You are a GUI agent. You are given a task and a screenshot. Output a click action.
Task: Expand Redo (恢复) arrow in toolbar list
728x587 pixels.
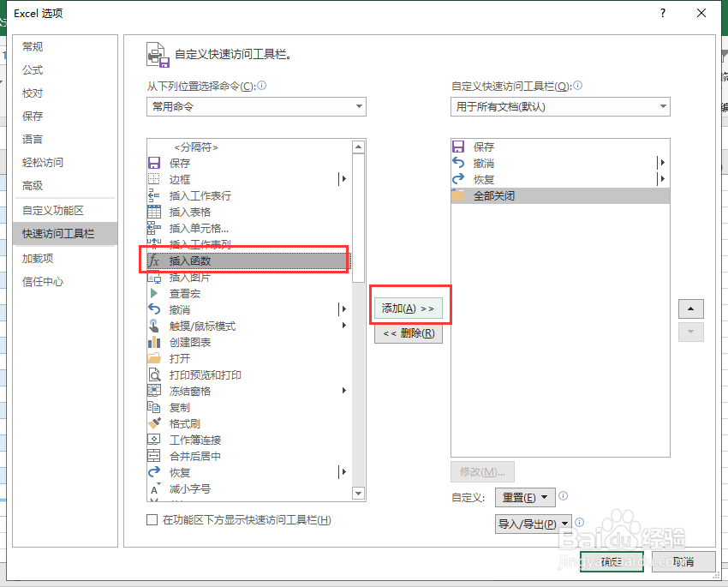pyautogui.click(x=662, y=179)
